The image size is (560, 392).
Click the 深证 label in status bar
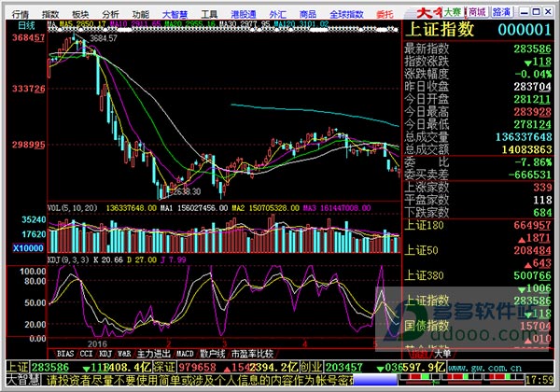164,367
